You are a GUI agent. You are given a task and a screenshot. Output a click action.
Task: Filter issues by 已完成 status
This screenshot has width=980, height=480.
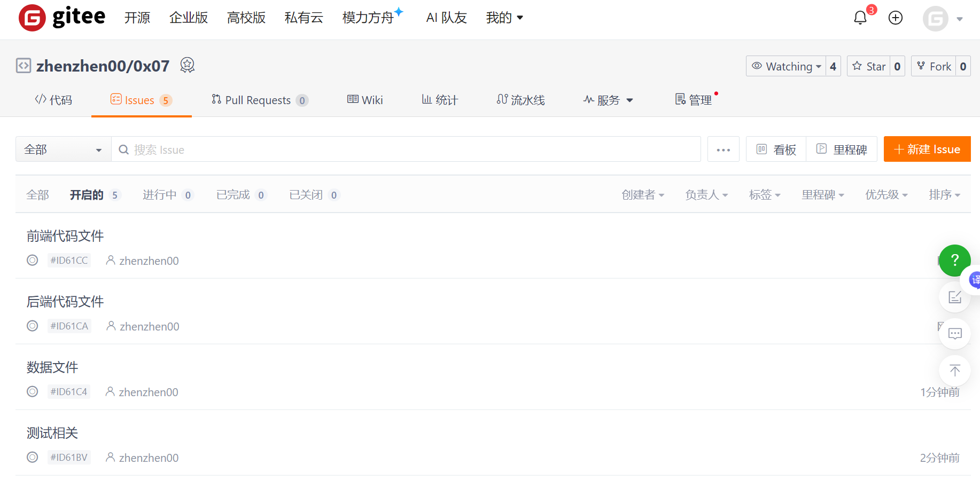(241, 194)
